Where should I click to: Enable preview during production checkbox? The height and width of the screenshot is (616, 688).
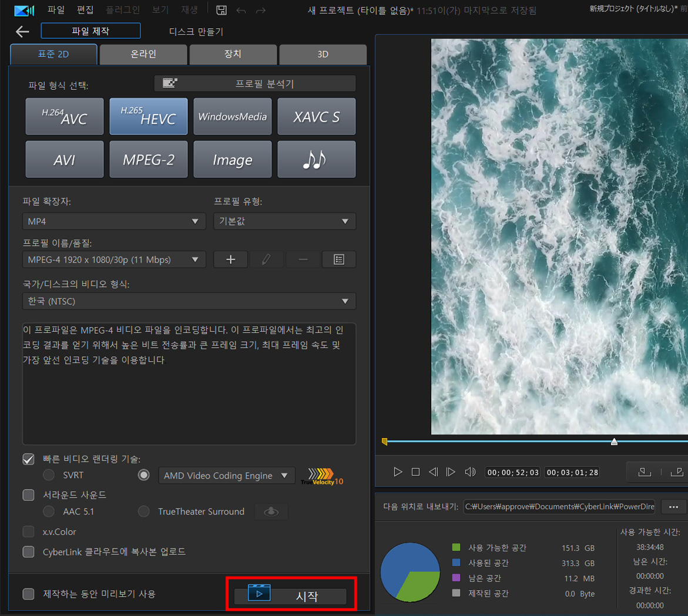point(29,594)
